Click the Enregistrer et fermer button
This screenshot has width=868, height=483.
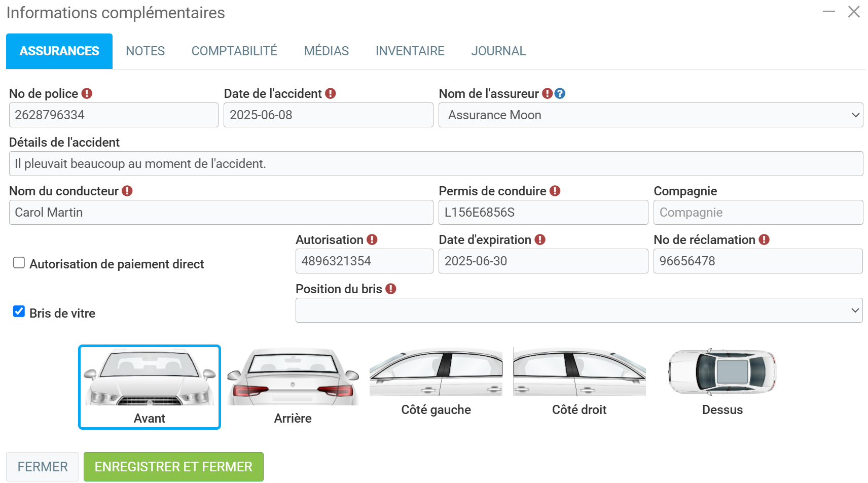pyautogui.click(x=173, y=466)
